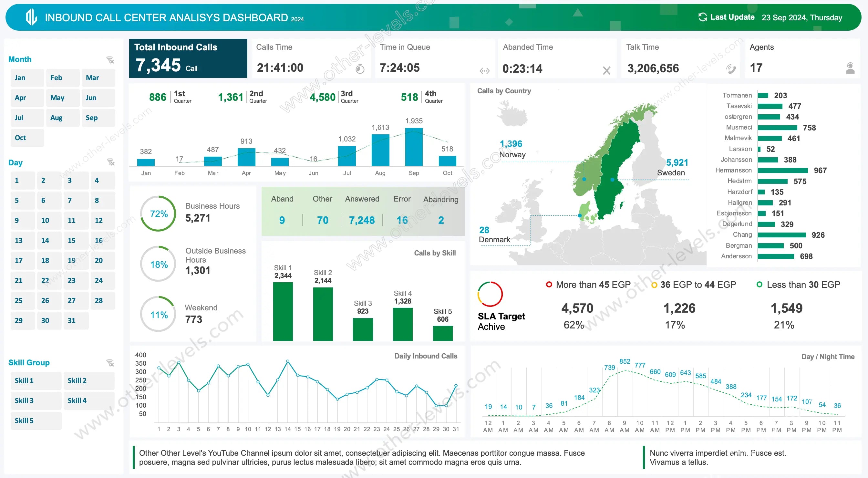Clear the Month slicer filter icon
Image resolution: width=868 pixels, height=478 pixels.
(x=110, y=60)
